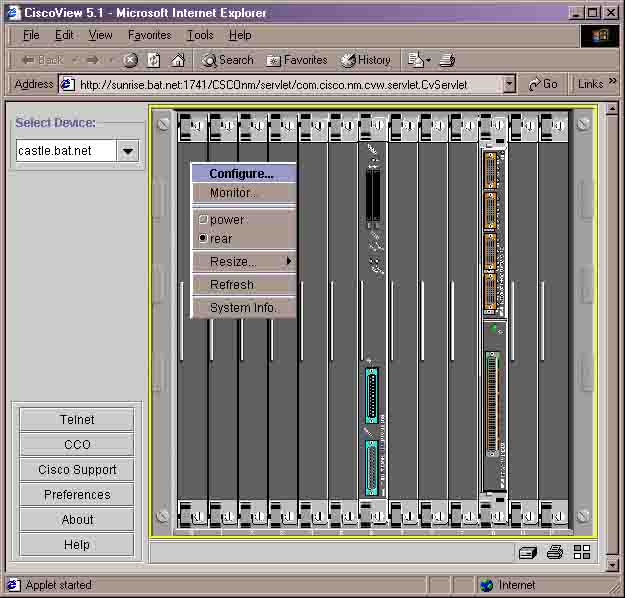Click the device icon in the applet footer
Screen dimensions: 625x598
pos(528,553)
